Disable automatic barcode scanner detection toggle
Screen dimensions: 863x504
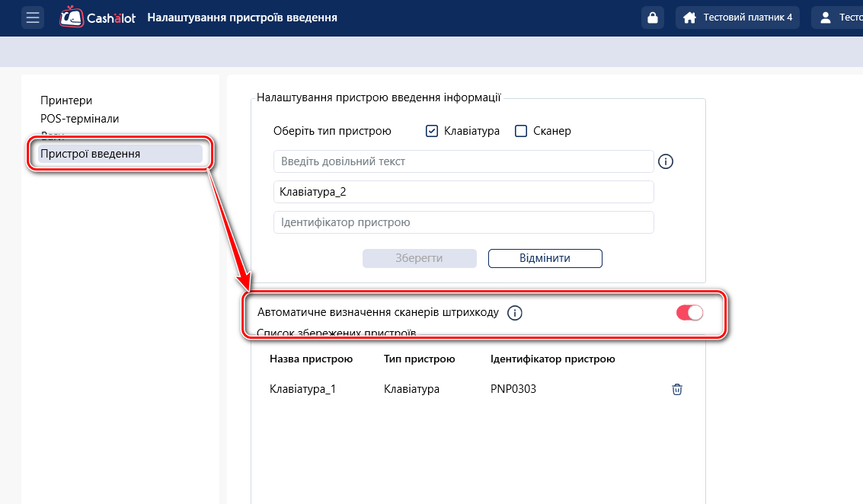tap(689, 312)
